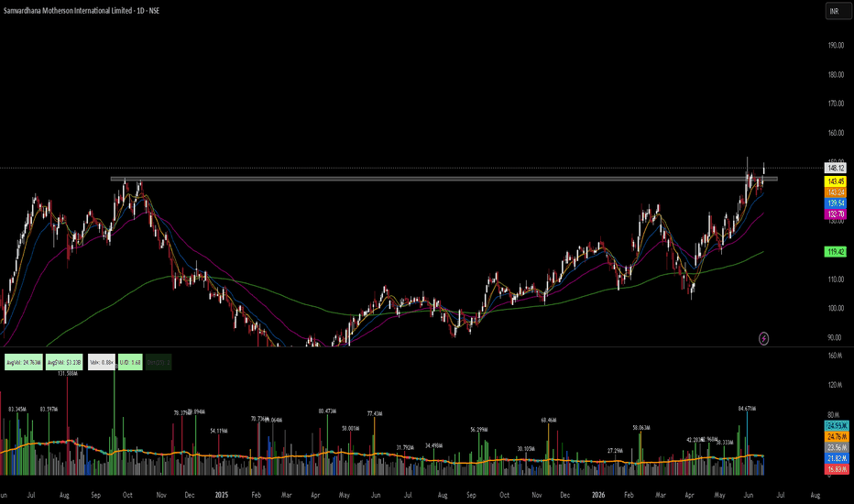Click the U/D 1.68 ratio label

pyautogui.click(x=130, y=362)
